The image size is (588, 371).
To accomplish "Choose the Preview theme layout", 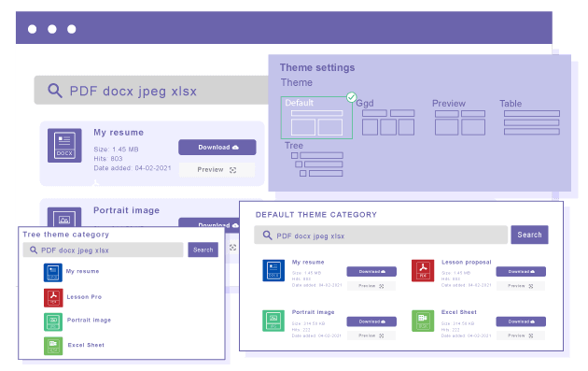I will (460, 118).
